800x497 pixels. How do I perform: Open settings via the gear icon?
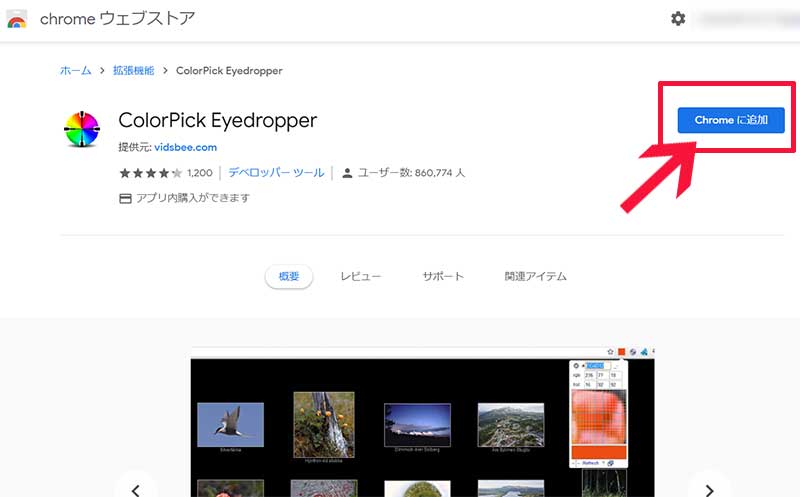click(678, 19)
